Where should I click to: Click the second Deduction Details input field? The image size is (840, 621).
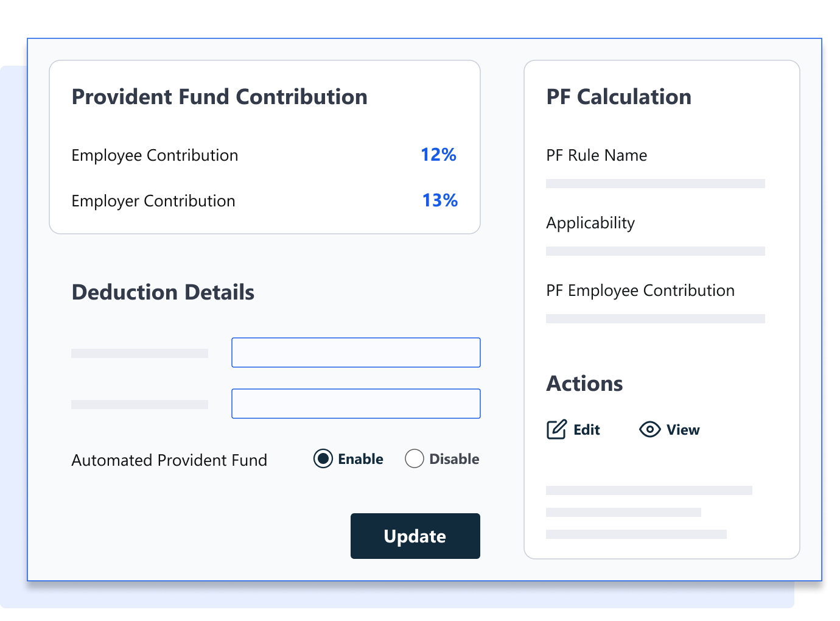click(x=355, y=404)
